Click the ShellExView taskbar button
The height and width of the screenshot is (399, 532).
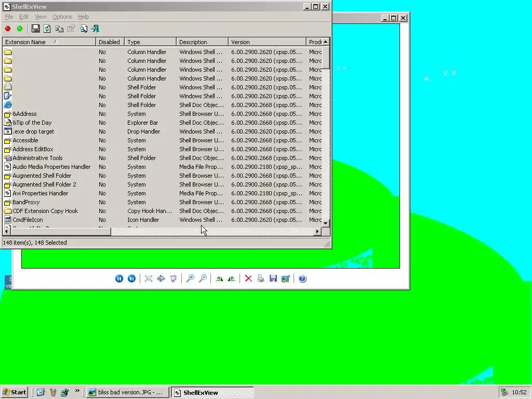[212, 393]
